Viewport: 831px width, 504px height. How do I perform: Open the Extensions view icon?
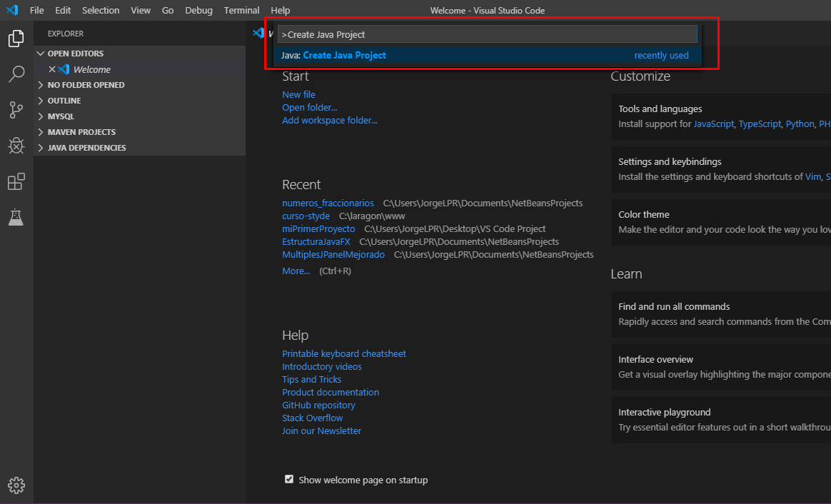point(16,181)
